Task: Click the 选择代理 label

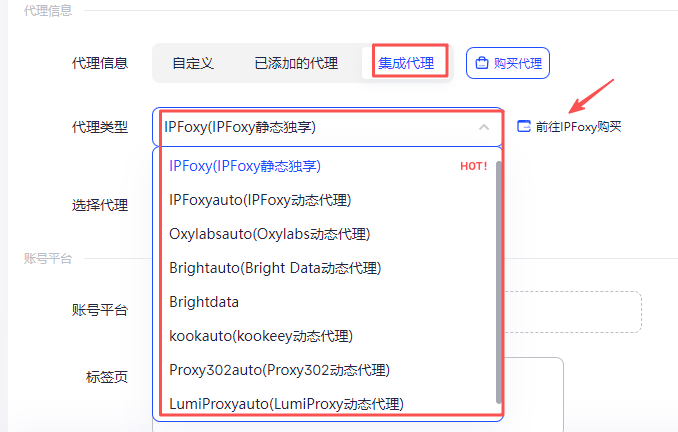Action: tap(100, 205)
